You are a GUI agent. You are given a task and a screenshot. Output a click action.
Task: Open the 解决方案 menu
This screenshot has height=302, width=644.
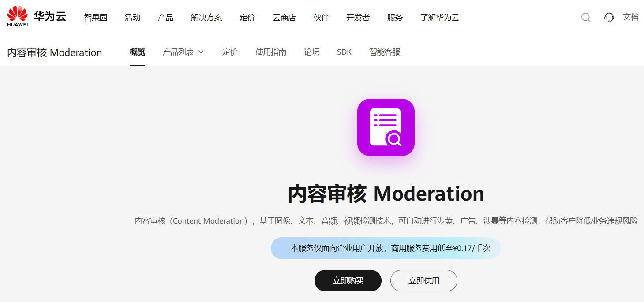pyautogui.click(x=206, y=18)
